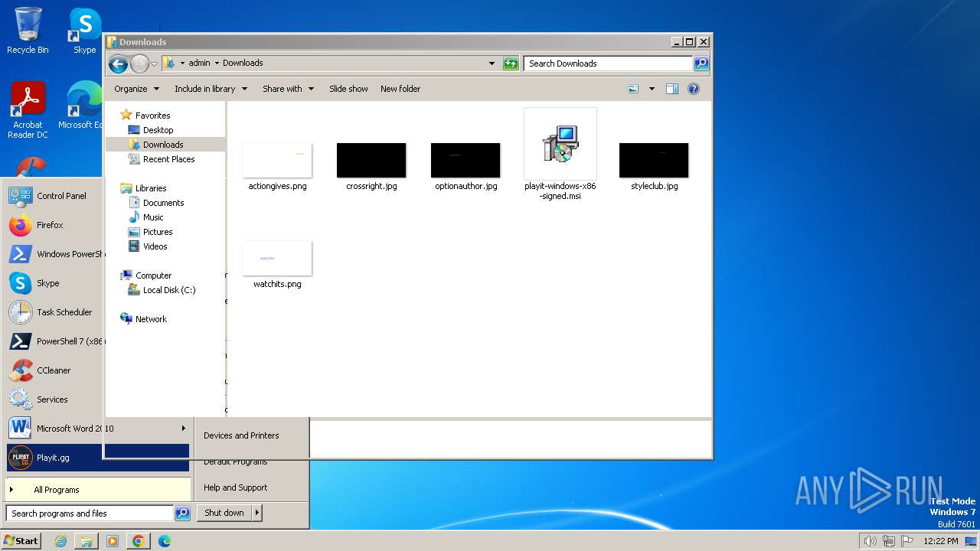This screenshot has width=980, height=551.
Task: Open the recent pages dropdown arrow
Action: click(x=155, y=64)
